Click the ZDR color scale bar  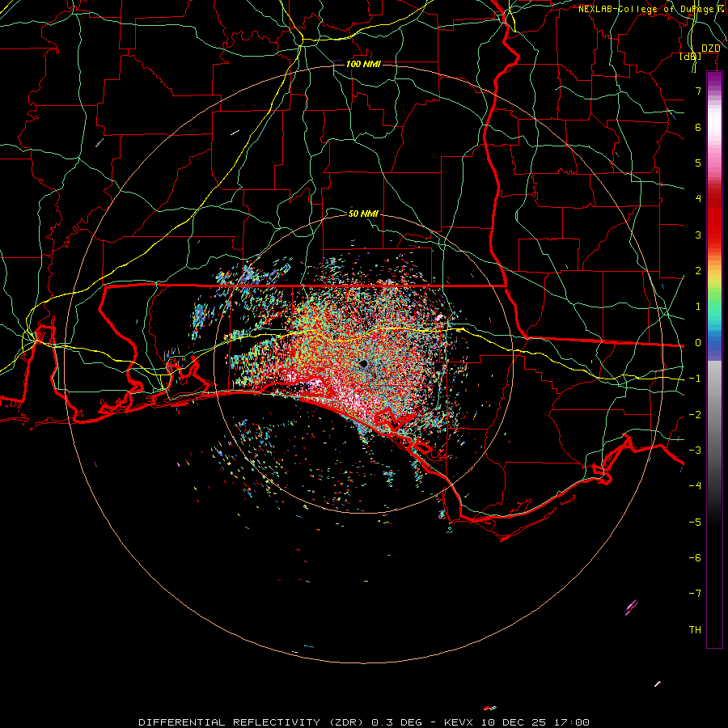pyautogui.click(x=714, y=359)
